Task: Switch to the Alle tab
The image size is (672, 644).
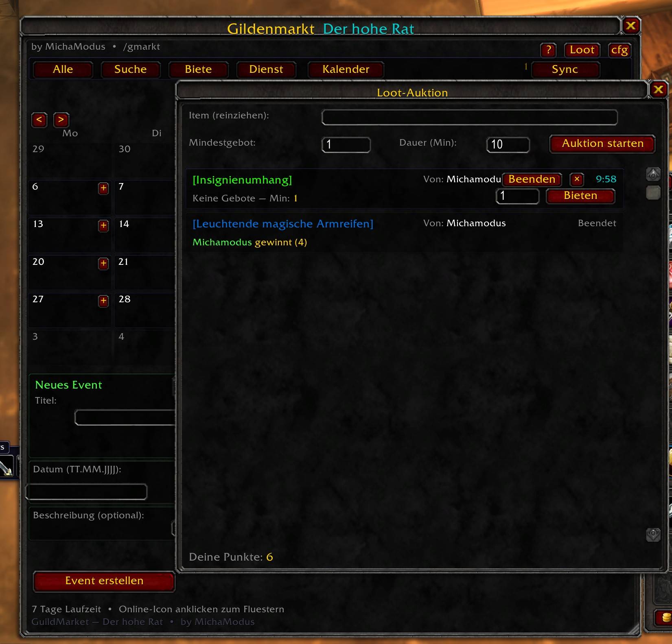Action: point(63,70)
